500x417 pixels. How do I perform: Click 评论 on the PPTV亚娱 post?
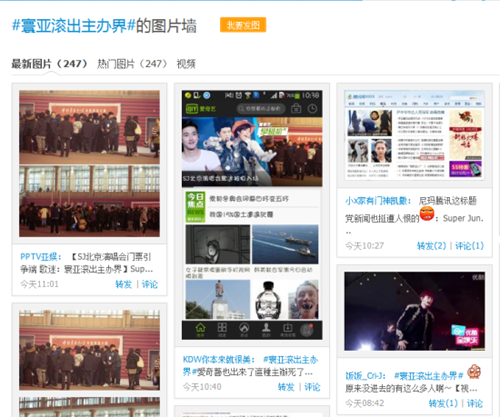click(150, 284)
